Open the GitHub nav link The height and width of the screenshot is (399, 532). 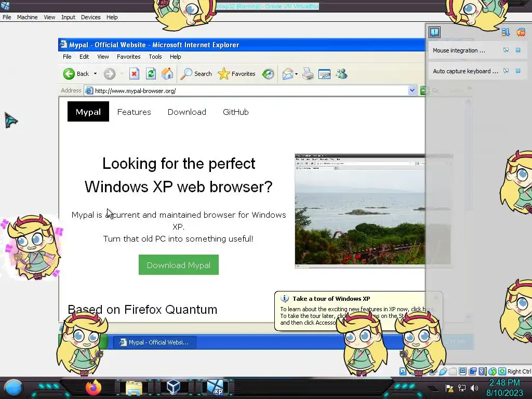tap(236, 112)
